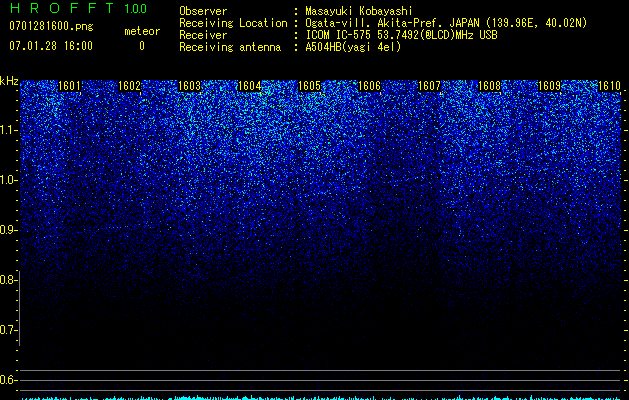Click the 1609 time marker
The image size is (629, 400).
pyautogui.click(x=549, y=86)
